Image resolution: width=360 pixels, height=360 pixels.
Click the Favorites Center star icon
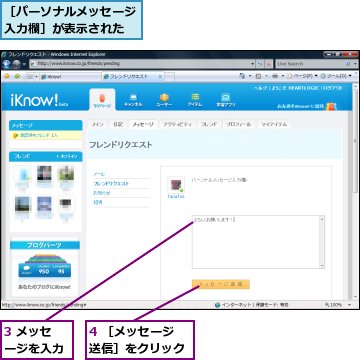[6, 76]
